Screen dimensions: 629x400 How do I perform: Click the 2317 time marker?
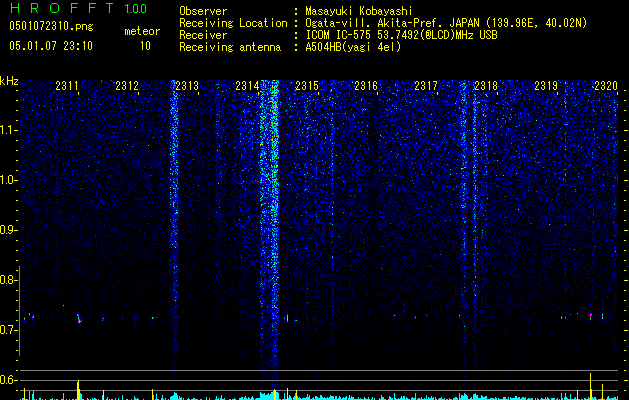(x=426, y=86)
